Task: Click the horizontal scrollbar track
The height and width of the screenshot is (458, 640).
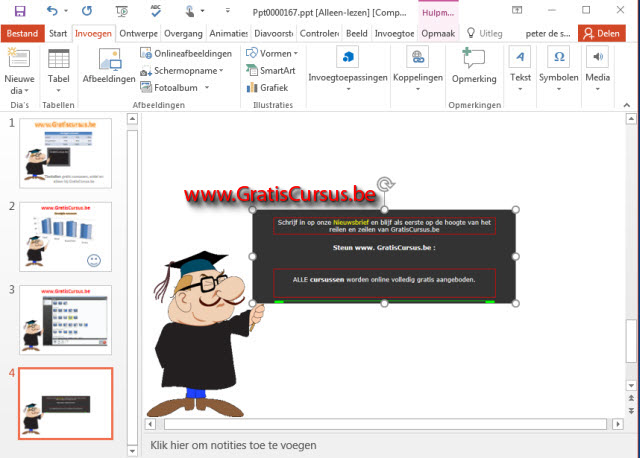Action: click(x=385, y=424)
